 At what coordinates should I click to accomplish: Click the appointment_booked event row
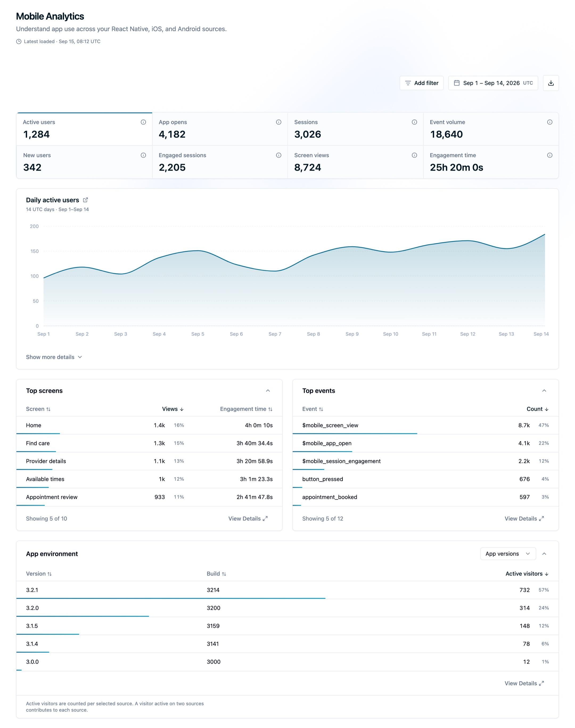pos(426,497)
